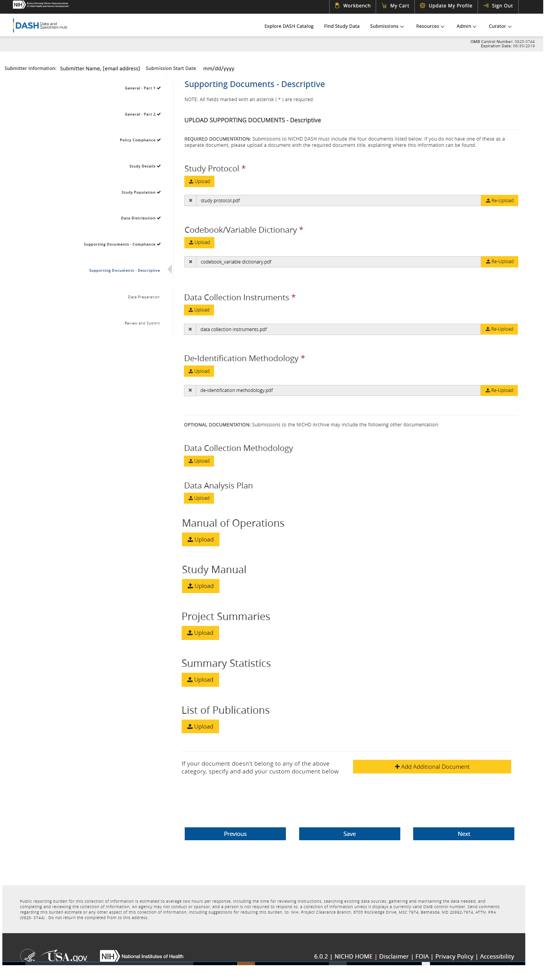Remove de-identification methodology.pdf file
553x980 pixels.
[x=190, y=390]
